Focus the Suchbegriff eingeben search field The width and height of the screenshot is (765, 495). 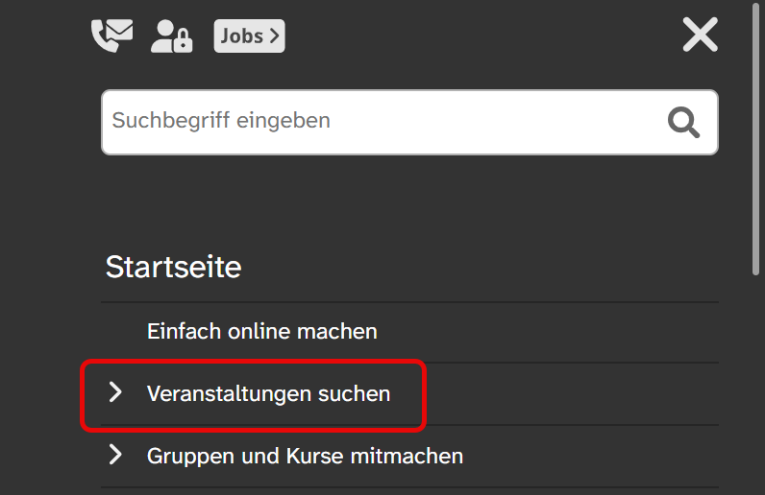[409, 122]
